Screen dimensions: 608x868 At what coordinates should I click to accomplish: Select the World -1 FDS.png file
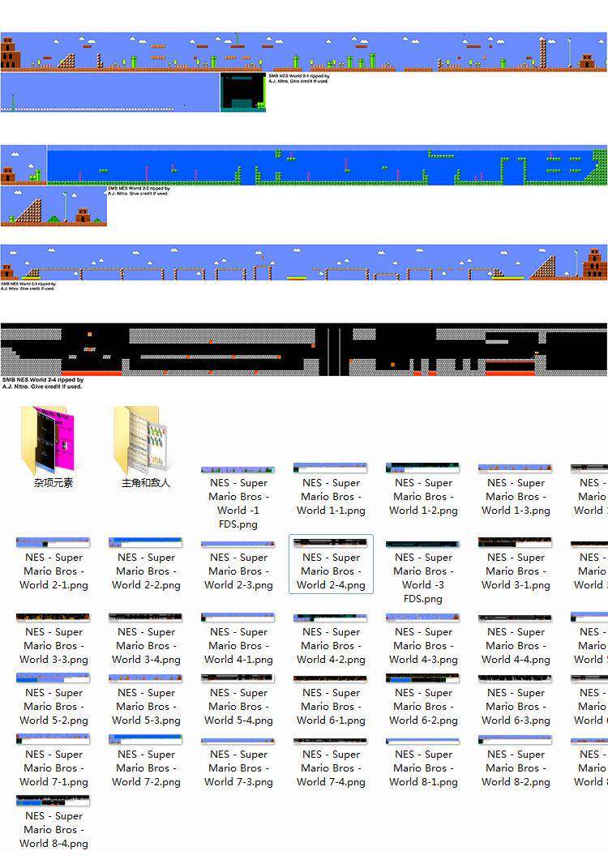[x=238, y=497]
